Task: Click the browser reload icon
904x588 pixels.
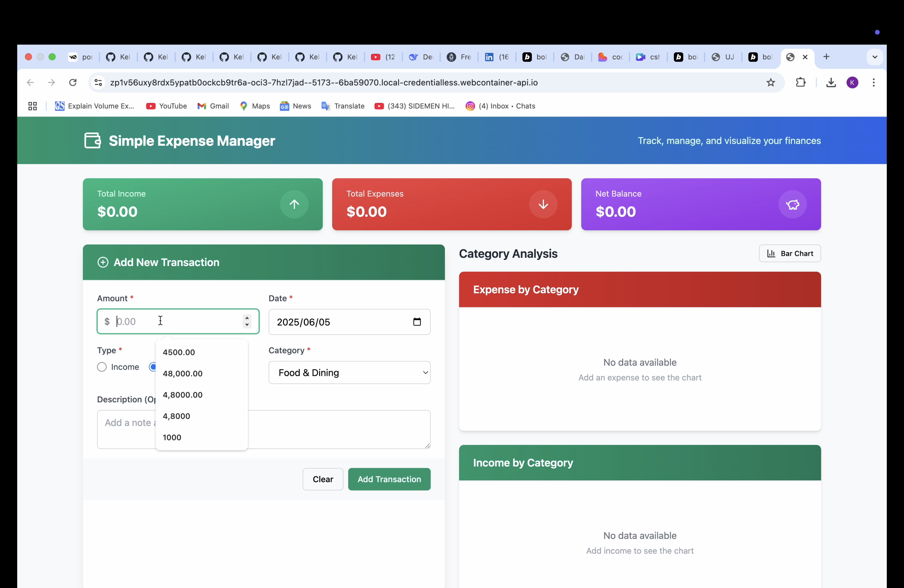Action: 73,82
